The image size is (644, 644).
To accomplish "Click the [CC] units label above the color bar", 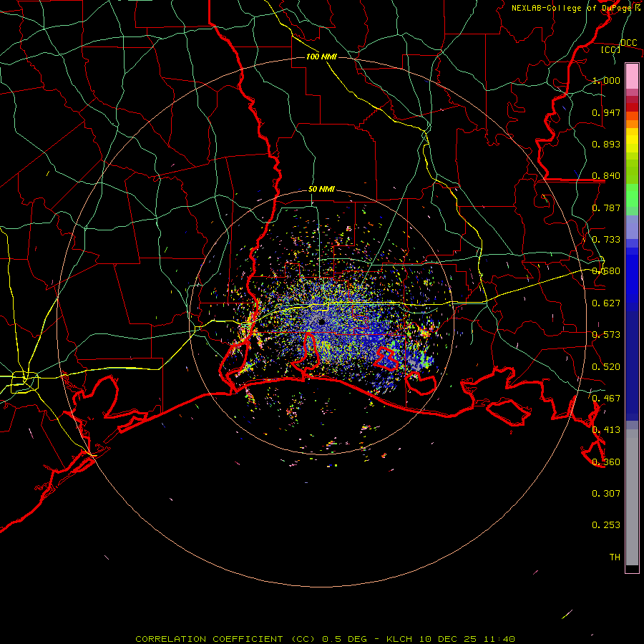I will (610, 49).
